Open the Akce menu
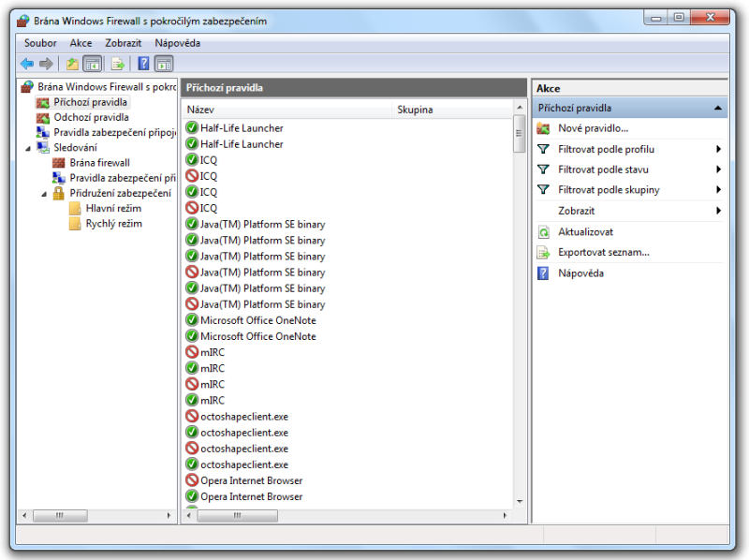 coord(81,43)
